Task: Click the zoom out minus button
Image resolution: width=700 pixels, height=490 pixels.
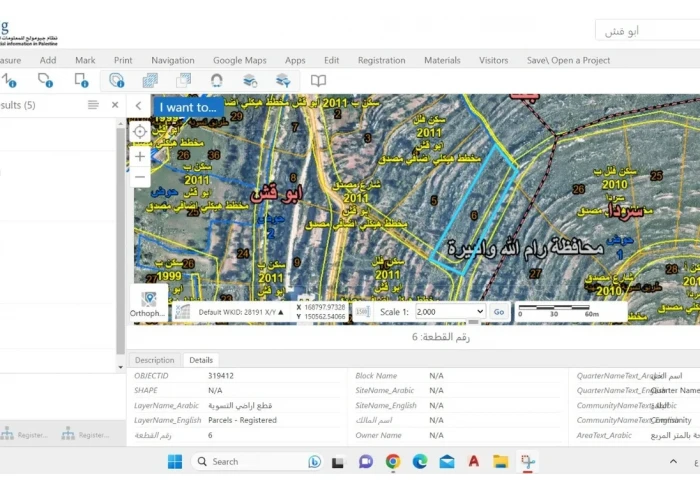Action: (x=140, y=177)
